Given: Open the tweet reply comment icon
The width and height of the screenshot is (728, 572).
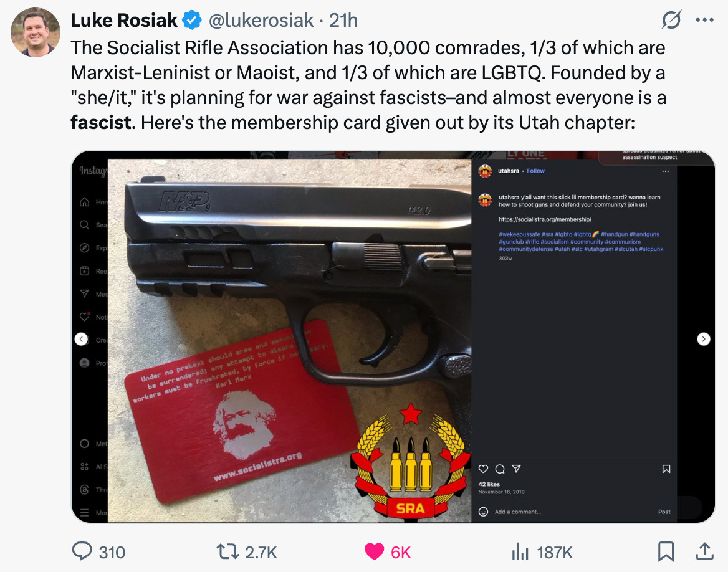Looking at the screenshot, I should pos(82,551).
